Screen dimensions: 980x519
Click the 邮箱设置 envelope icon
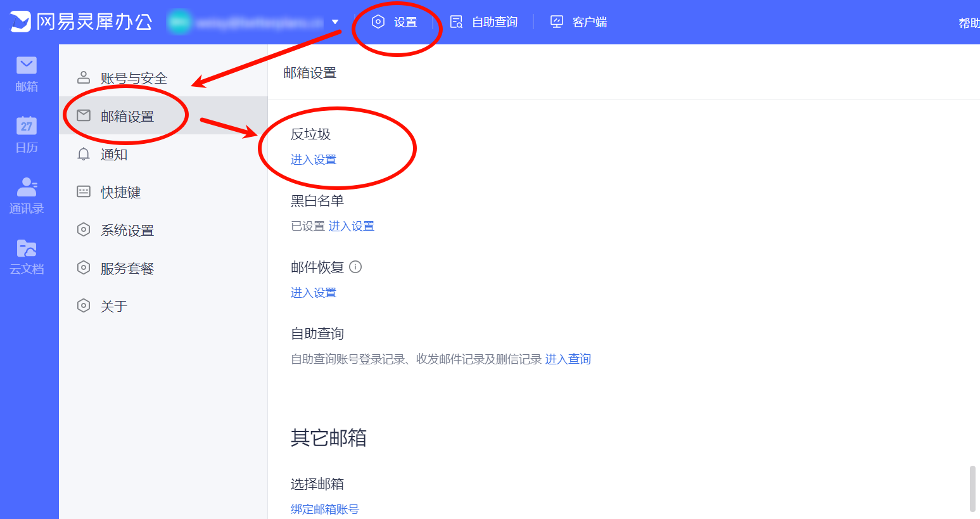[x=84, y=115]
